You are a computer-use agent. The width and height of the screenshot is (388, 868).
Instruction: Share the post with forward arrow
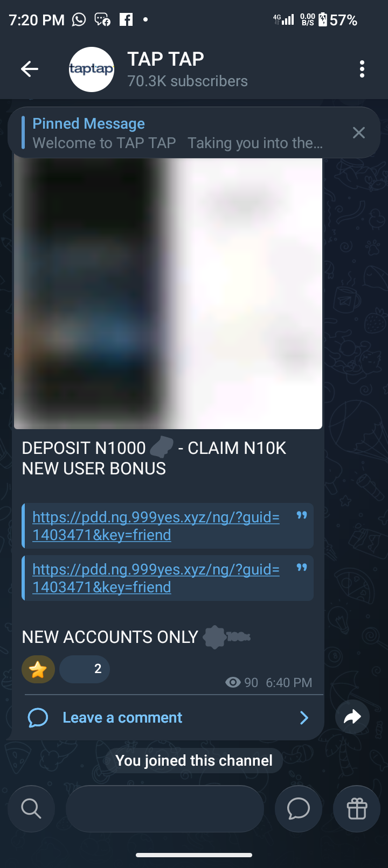[352, 717]
